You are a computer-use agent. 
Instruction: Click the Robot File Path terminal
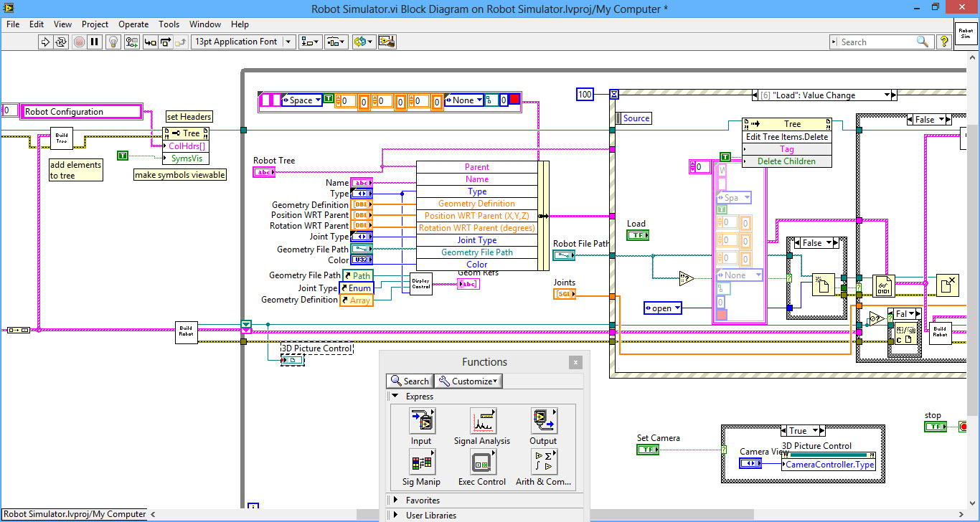click(x=564, y=255)
